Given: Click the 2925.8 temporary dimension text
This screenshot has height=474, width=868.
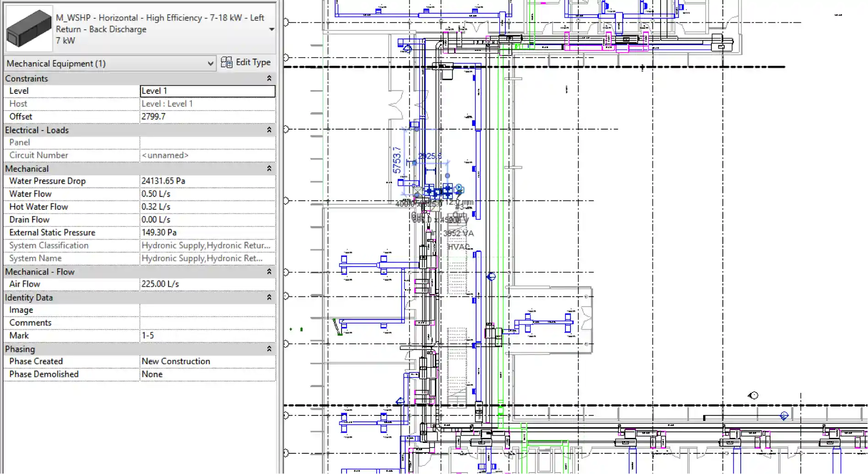Looking at the screenshot, I should [429, 156].
